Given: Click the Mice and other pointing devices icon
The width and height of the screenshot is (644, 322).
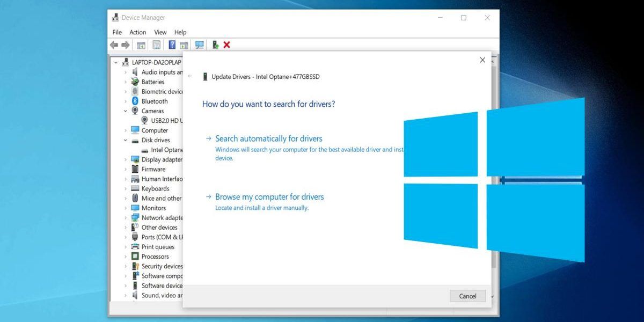Looking at the screenshot, I should [135, 198].
